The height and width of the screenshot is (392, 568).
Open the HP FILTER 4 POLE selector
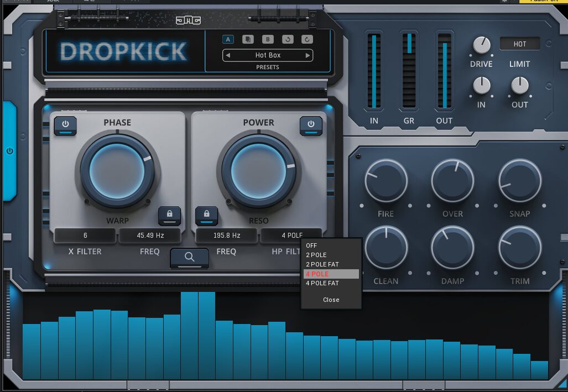[291, 235]
